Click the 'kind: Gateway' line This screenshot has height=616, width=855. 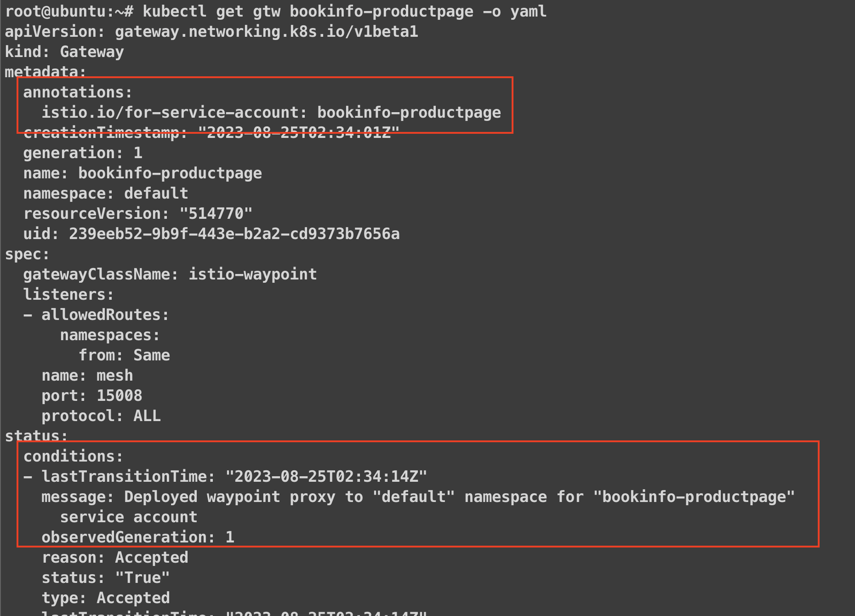pos(64,51)
